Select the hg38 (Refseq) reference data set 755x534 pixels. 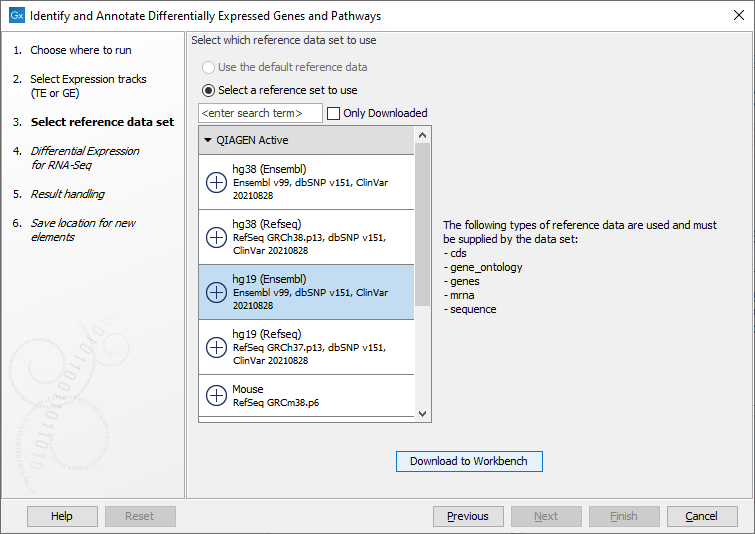306,237
